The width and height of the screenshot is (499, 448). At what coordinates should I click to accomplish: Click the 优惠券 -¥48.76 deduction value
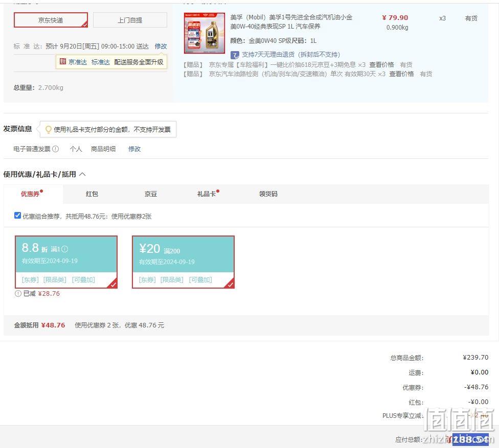point(476,387)
